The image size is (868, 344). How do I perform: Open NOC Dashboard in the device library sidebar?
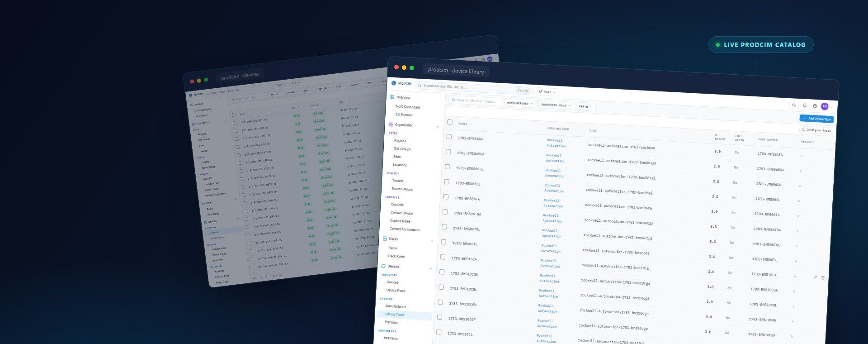408,107
